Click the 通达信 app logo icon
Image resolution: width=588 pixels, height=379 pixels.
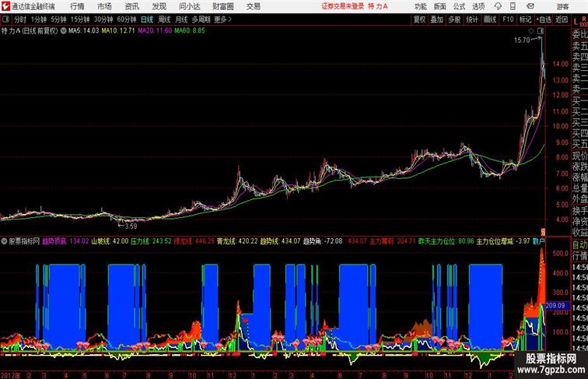(x=5, y=6)
